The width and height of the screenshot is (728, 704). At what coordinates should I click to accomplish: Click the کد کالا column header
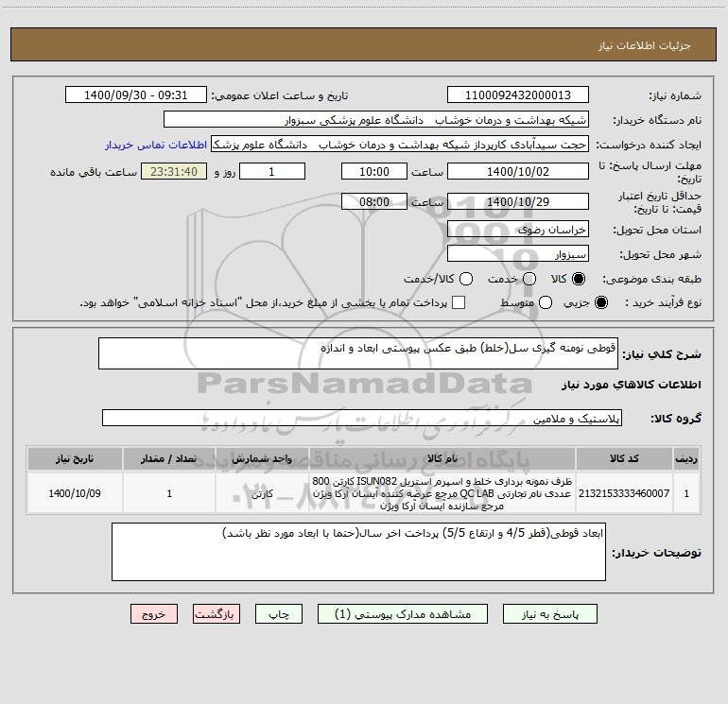[x=624, y=458]
